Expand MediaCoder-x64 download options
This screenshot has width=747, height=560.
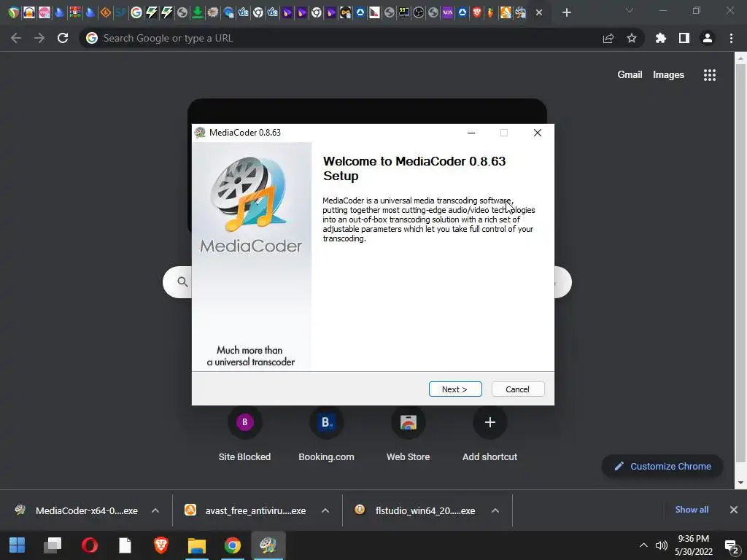pos(155,510)
